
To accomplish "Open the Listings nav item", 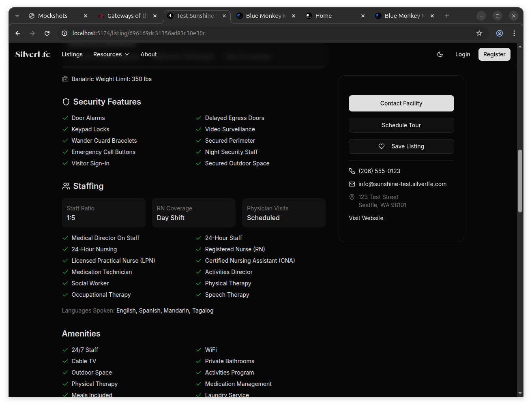I will pyautogui.click(x=72, y=54).
